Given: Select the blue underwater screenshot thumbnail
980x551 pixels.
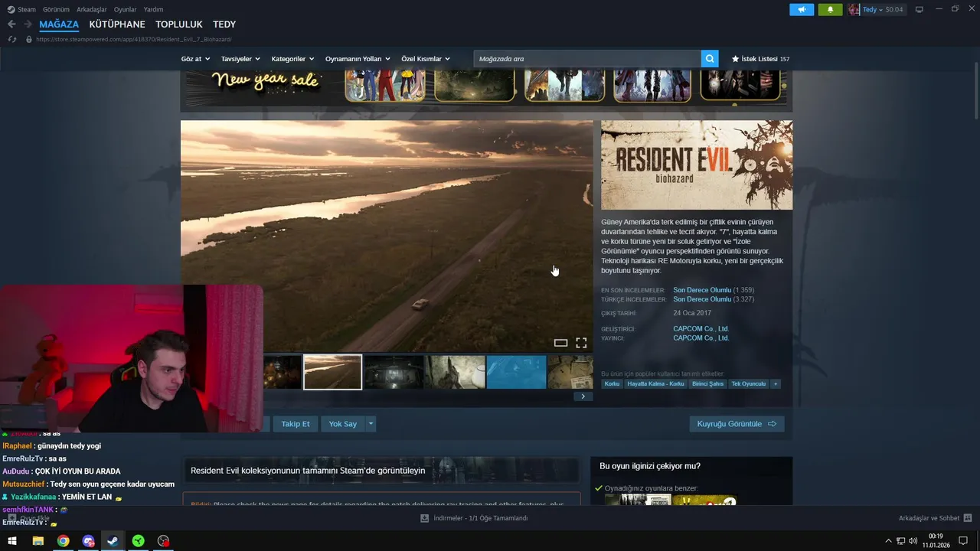Looking at the screenshot, I should [516, 372].
